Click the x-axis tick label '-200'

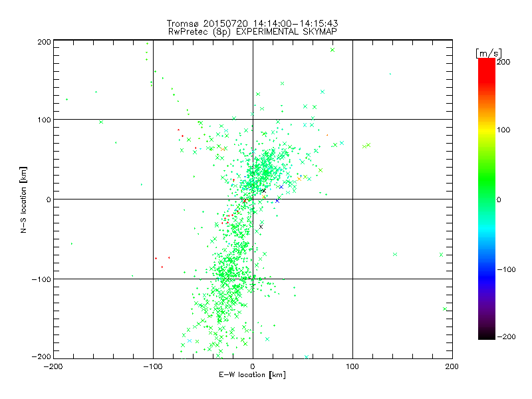click(x=53, y=366)
